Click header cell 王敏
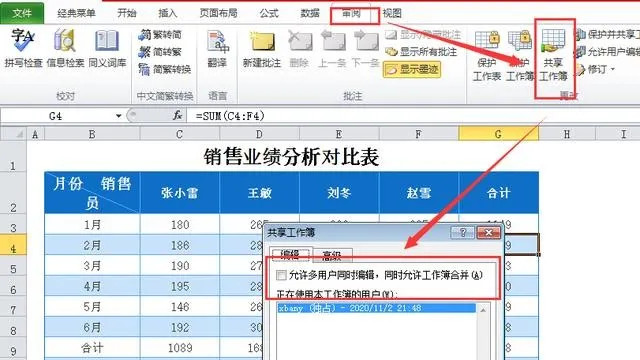 (x=259, y=193)
